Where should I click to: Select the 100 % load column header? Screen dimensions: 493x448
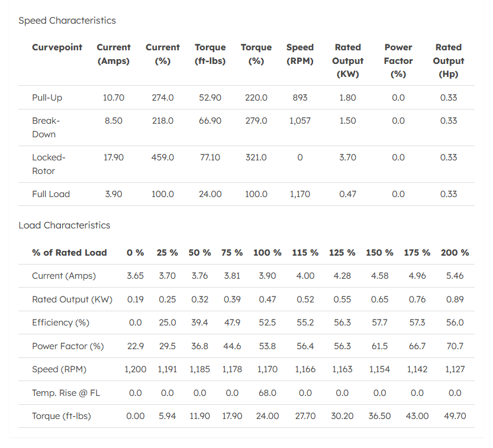pyautogui.click(x=268, y=253)
